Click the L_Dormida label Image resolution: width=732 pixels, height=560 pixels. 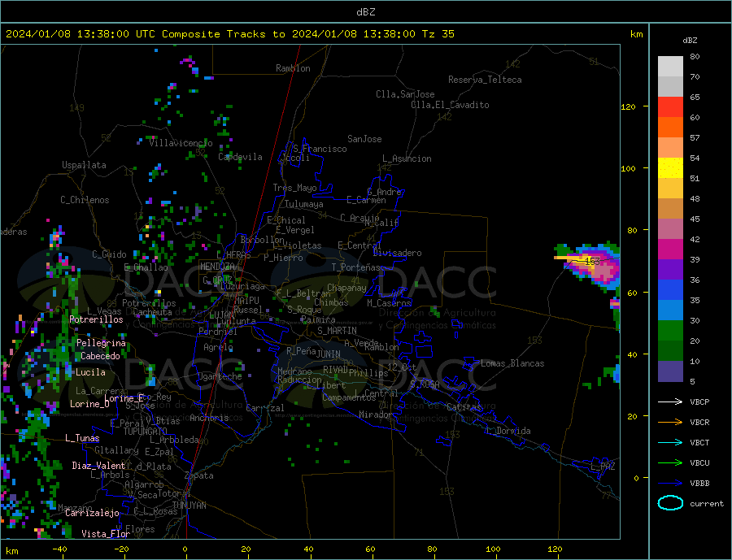pyautogui.click(x=508, y=431)
